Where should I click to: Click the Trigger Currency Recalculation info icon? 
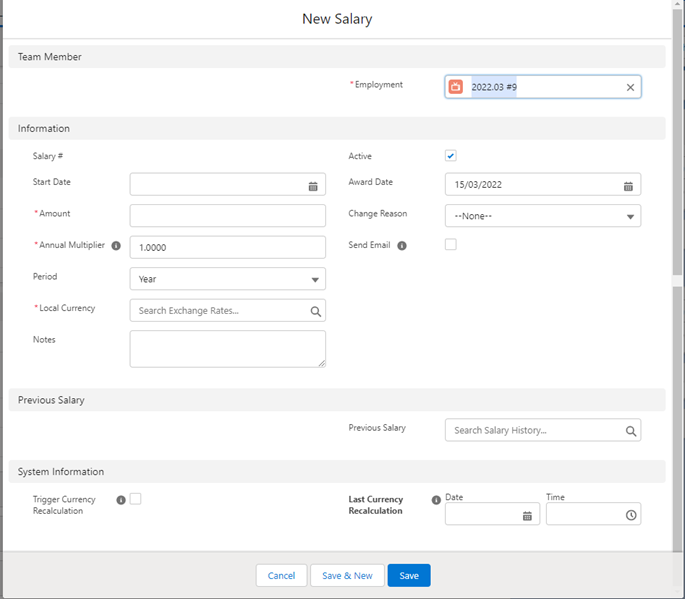click(121, 500)
